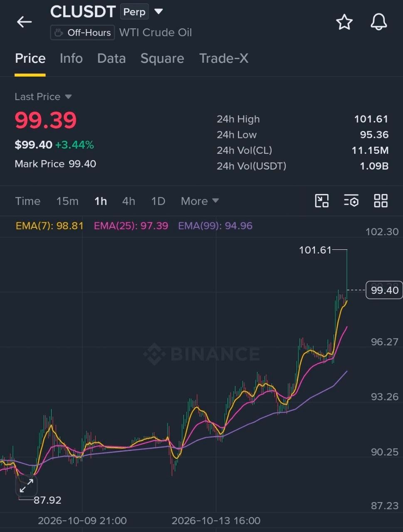Image resolution: width=403 pixels, height=532 pixels.
Task: Expand chart to fullscreen with the arrows icon
Action: pyautogui.click(x=27, y=485)
